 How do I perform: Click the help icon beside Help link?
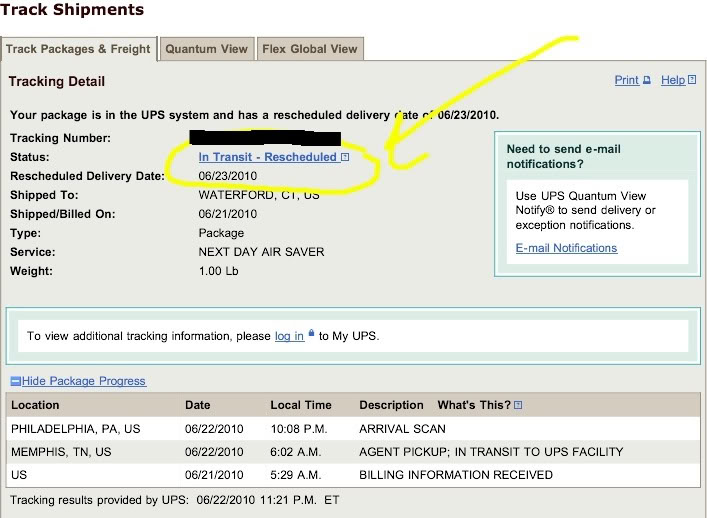tap(692, 80)
